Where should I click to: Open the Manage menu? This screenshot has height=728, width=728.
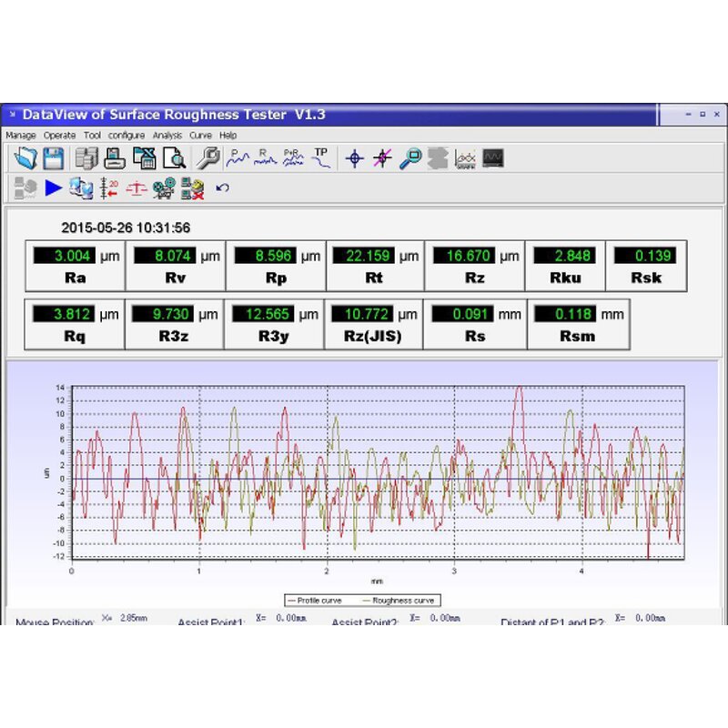(x=21, y=135)
